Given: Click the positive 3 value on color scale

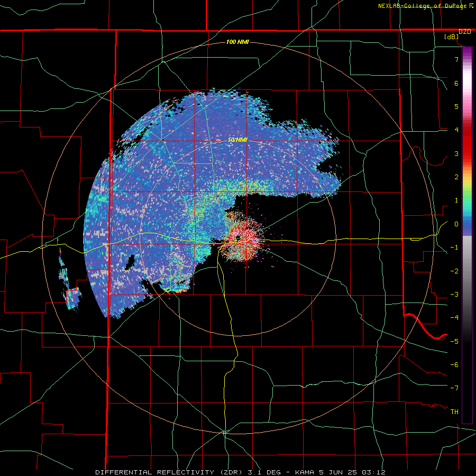Looking at the screenshot, I should coord(456,153).
